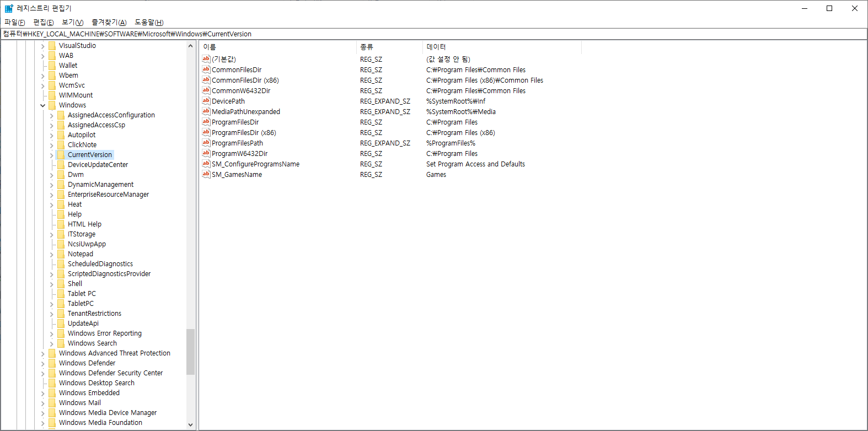
Task: Expand the EnterpriseResourceManager key
Action: click(x=52, y=195)
